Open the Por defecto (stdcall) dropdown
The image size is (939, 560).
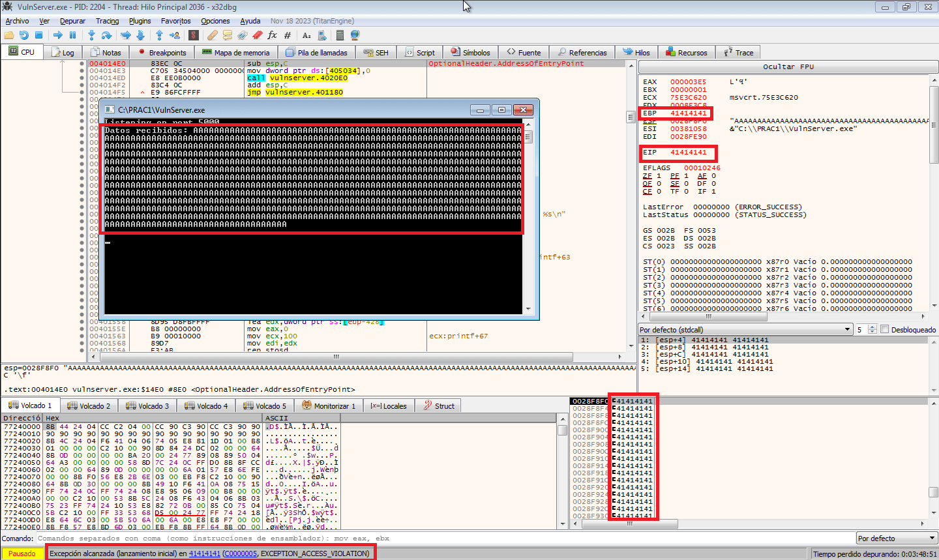(x=745, y=330)
